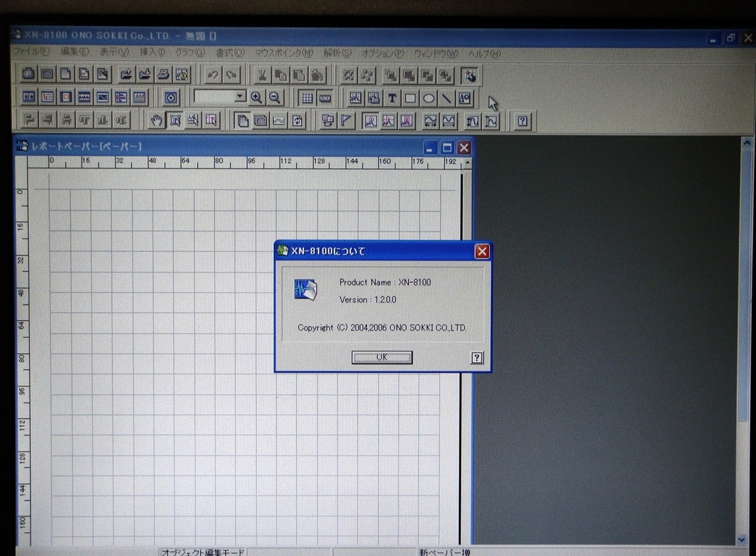Click the main window scroll-down arrow
Screen dimensions: 756x556
pos(742,540)
